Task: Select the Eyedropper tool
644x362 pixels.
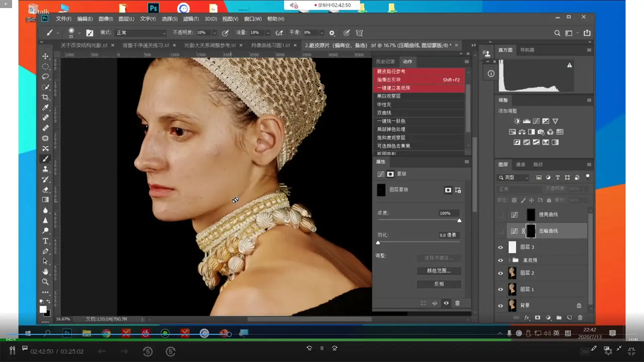Action: pos(45,108)
